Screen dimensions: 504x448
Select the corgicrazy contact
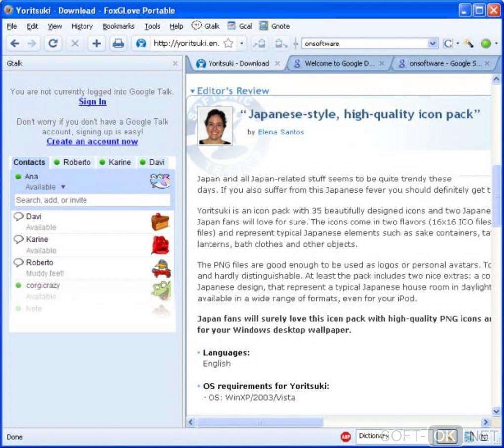[x=92, y=291]
